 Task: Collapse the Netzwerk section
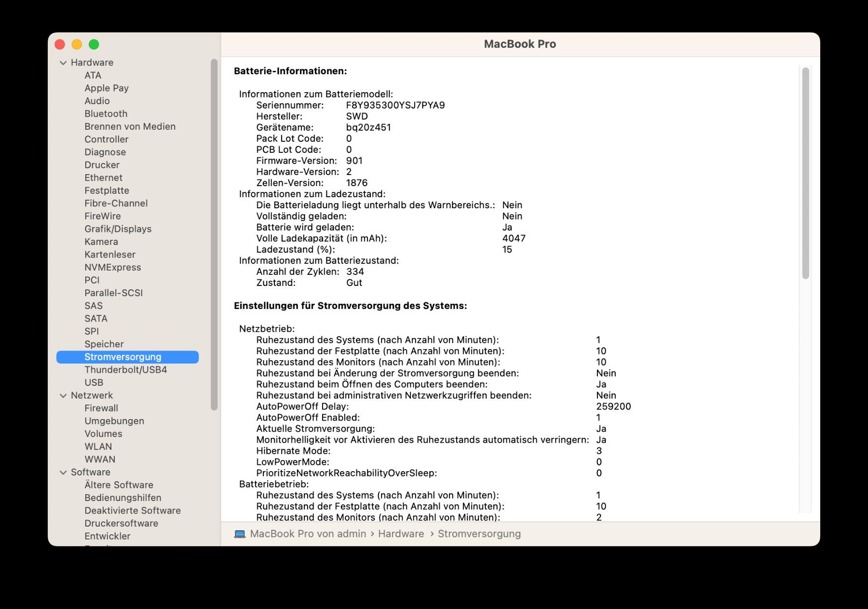tap(63, 395)
